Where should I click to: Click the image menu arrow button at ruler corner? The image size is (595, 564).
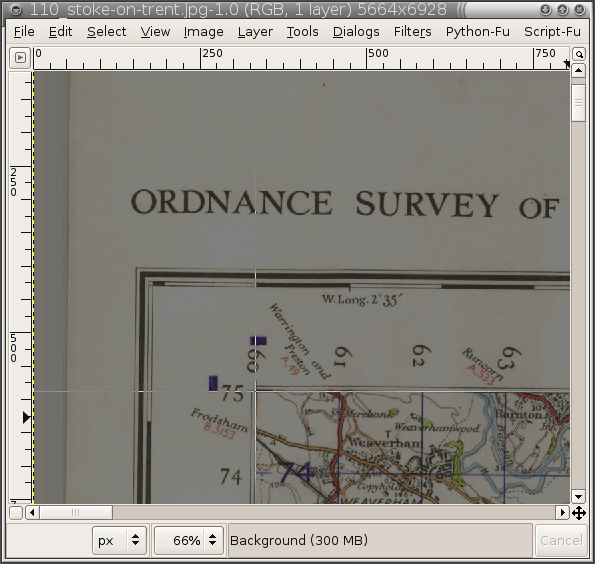pyautogui.click(x=20, y=58)
